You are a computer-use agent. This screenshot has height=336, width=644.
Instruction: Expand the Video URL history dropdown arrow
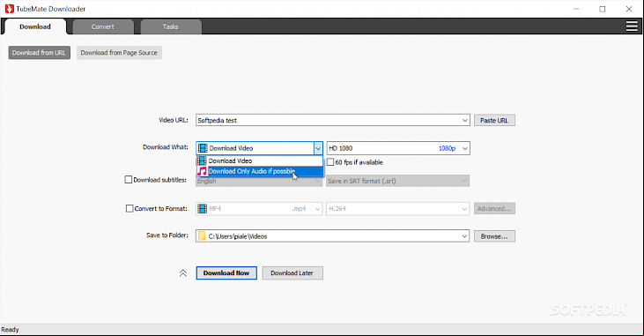coord(464,121)
